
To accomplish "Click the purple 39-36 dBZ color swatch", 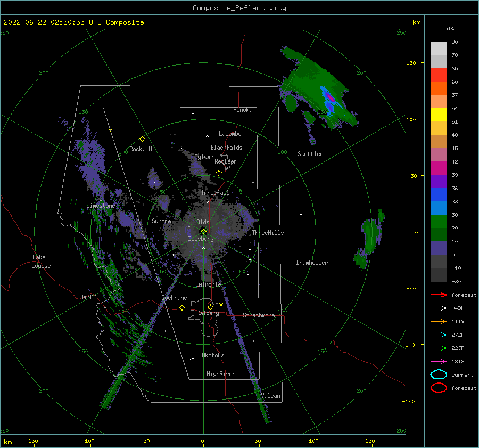I will [439, 182].
